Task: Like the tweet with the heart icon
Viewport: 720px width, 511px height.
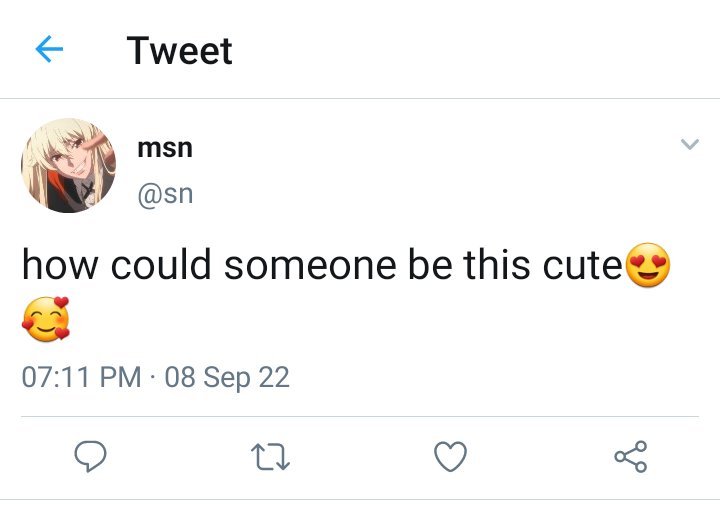Action: click(450, 456)
